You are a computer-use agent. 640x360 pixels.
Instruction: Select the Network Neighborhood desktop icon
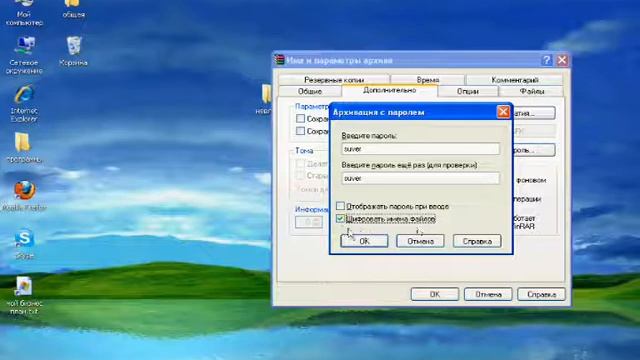pyautogui.click(x=24, y=55)
